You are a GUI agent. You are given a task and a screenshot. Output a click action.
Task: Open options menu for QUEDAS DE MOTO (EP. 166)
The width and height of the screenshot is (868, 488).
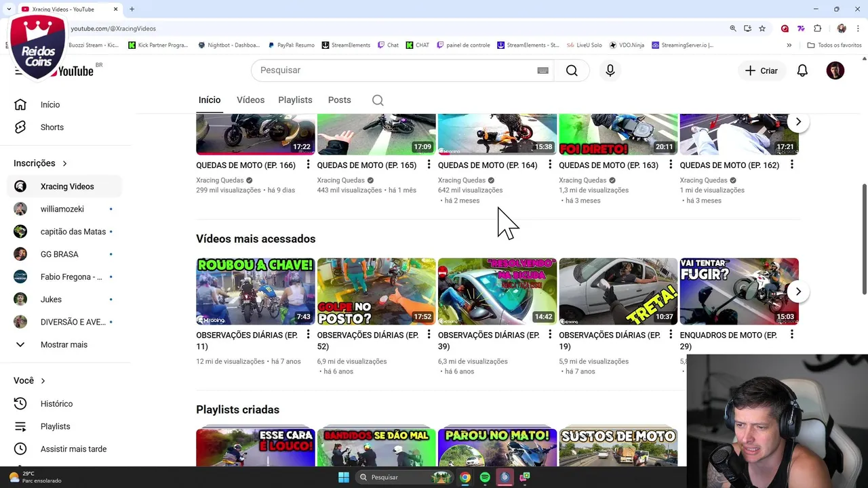click(308, 165)
